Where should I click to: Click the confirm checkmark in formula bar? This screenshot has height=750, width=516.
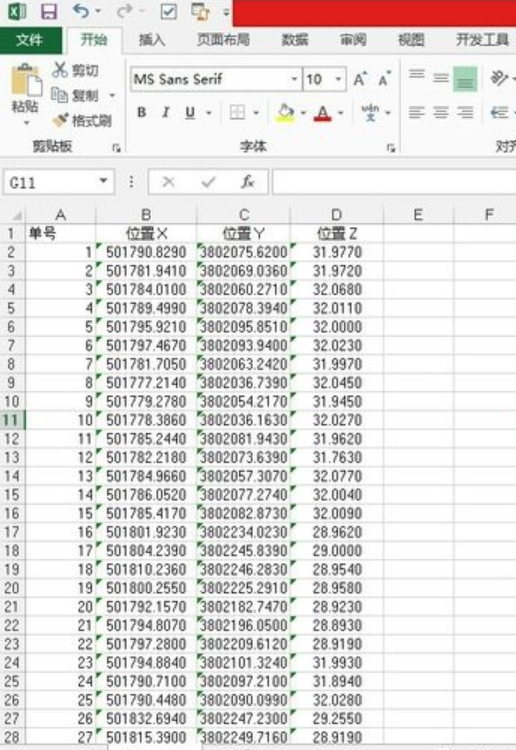tap(208, 182)
